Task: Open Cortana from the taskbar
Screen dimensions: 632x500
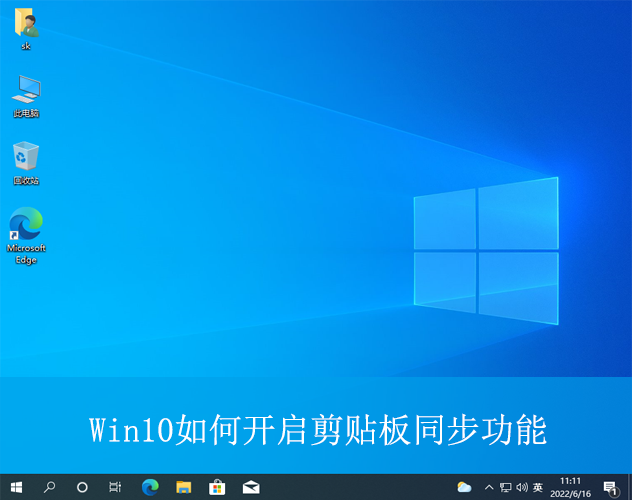Action: coord(82,487)
